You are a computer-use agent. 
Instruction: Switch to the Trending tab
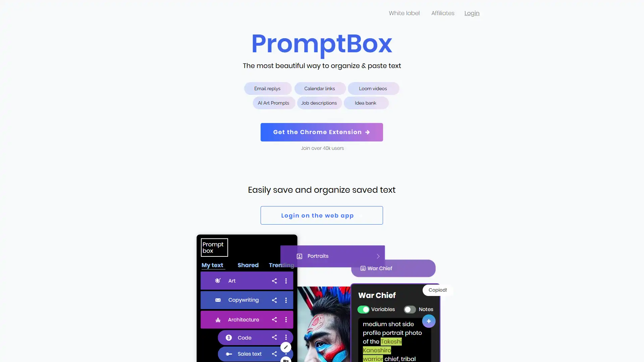tap(281, 265)
